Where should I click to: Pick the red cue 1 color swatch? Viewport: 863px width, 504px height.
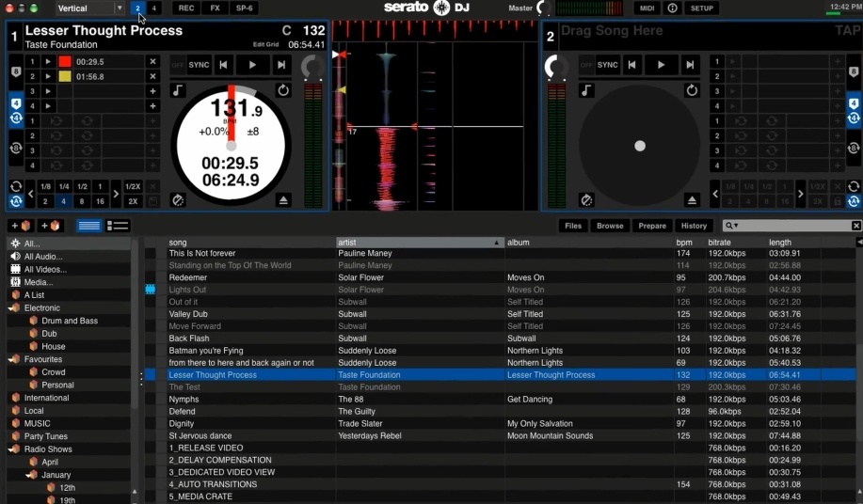pos(65,61)
